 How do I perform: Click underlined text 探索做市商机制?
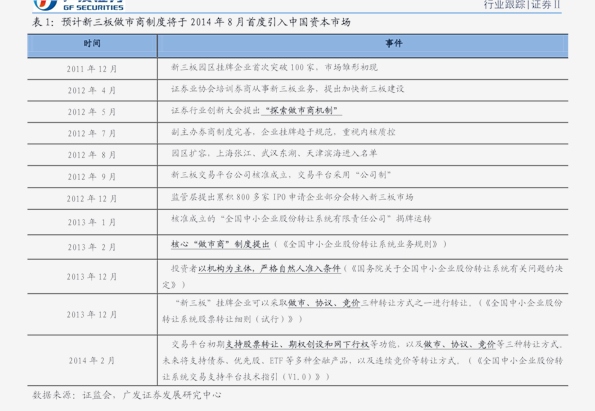tap(302, 110)
